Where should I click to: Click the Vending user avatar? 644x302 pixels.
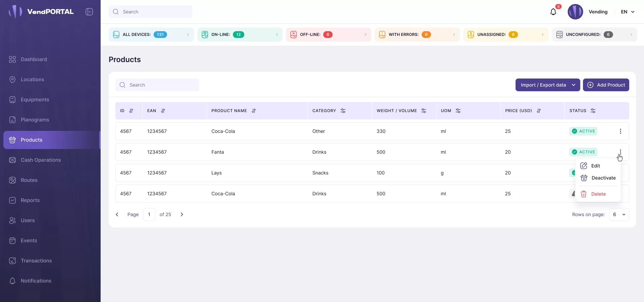point(575,12)
